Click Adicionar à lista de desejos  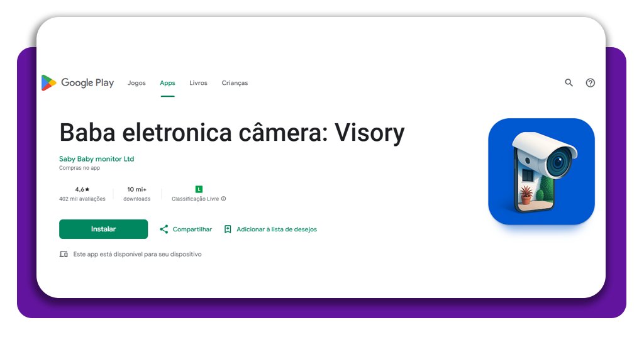(277, 229)
